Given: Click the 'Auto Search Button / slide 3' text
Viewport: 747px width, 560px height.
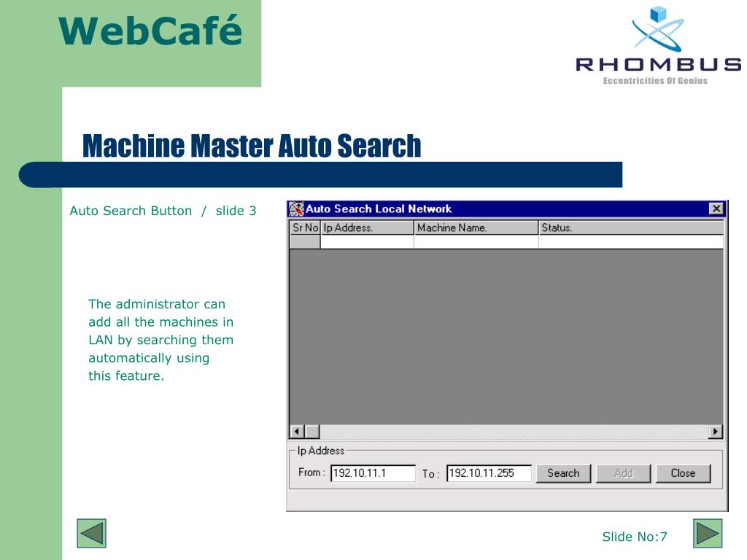Looking at the screenshot, I should click(163, 211).
